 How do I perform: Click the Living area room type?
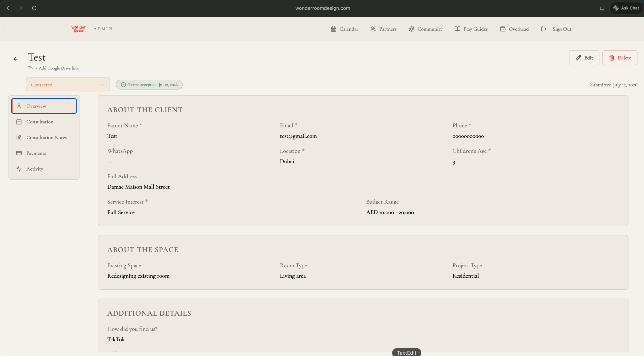pos(293,276)
